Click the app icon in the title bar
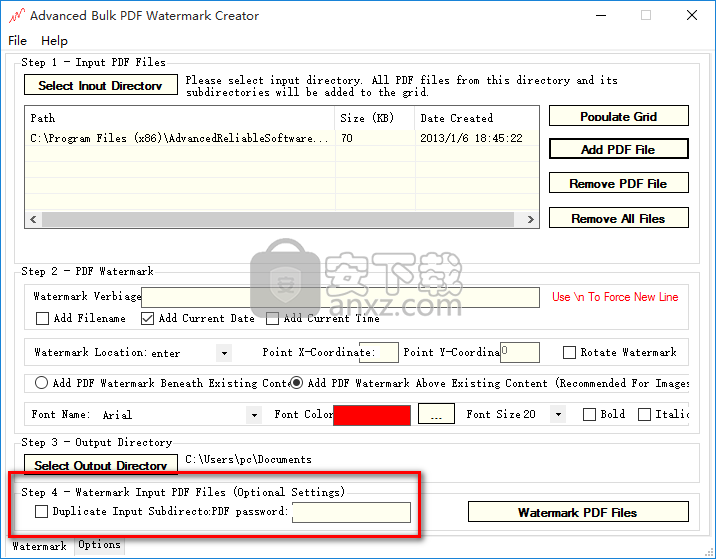716x559 pixels. point(16,16)
